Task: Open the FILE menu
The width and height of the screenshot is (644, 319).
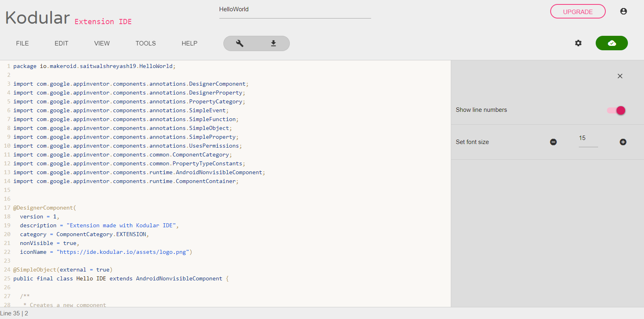Action: (x=23, y=43)
